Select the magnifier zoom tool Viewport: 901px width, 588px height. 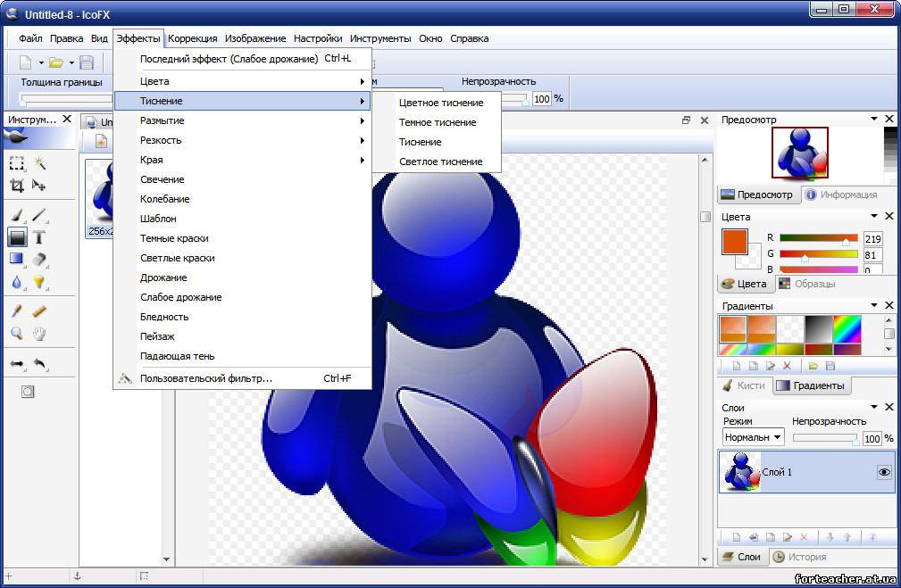(x=17, y=333)
